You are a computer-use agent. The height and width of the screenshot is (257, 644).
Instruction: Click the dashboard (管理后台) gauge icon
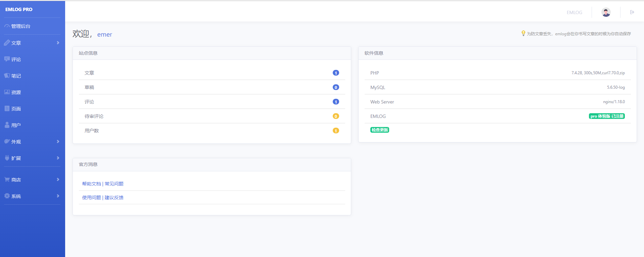pyautogui.click(x=7, y=26)
